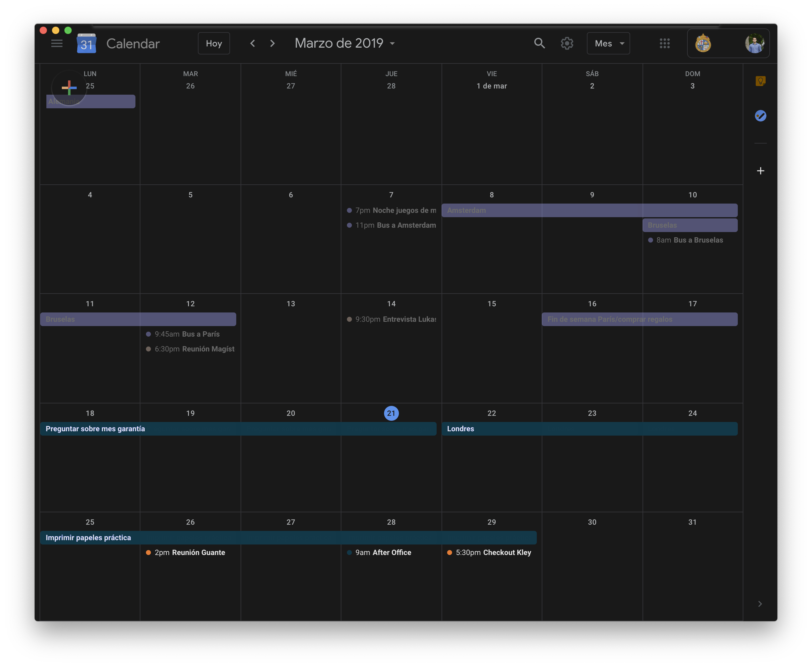812x667 pixels.
Task: Open the day view for the 31st
Action: click(x=692, y=522)
